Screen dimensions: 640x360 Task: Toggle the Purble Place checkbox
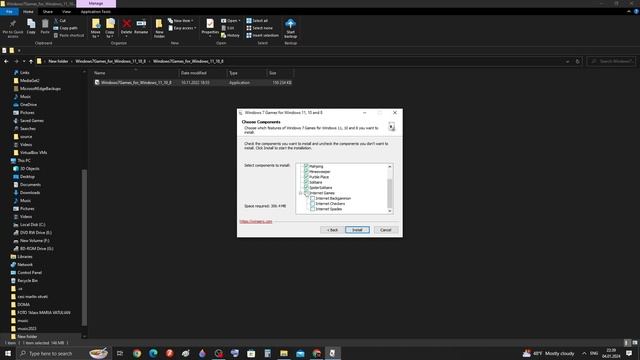coord(306,177)
